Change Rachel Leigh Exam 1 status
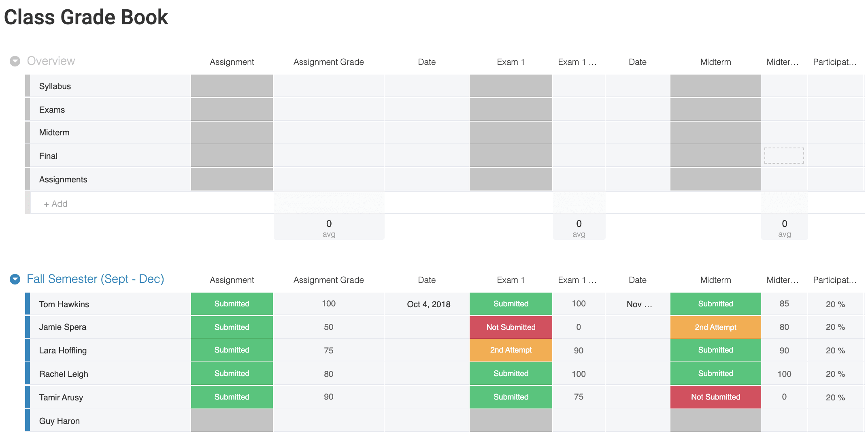This screenshot has width=868, height=432. pyautogui.click(x=511, y=374)
